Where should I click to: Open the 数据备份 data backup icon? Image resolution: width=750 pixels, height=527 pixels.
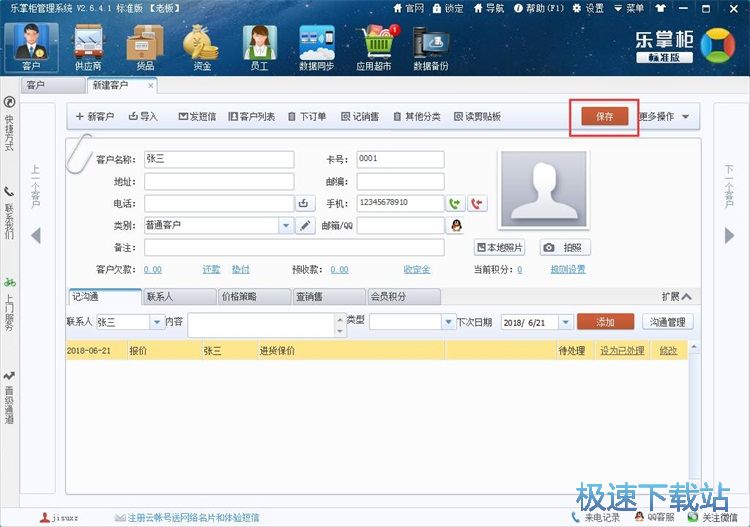pyautogui.click(x=431, y=48)
